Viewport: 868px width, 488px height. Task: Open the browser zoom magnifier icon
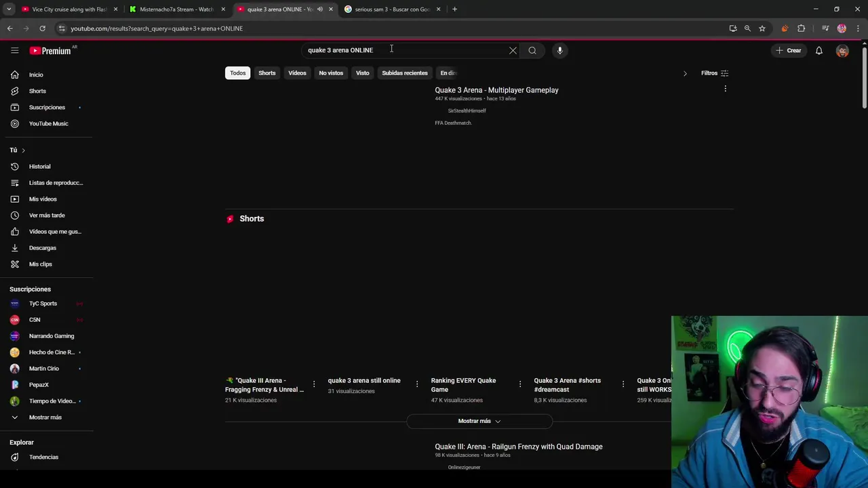747,28
